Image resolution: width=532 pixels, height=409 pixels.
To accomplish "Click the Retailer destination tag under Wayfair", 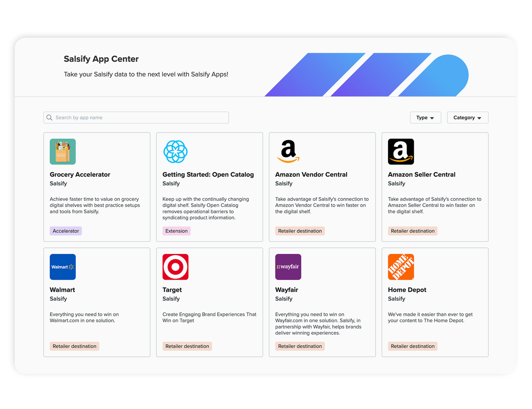I will [300, 346].
